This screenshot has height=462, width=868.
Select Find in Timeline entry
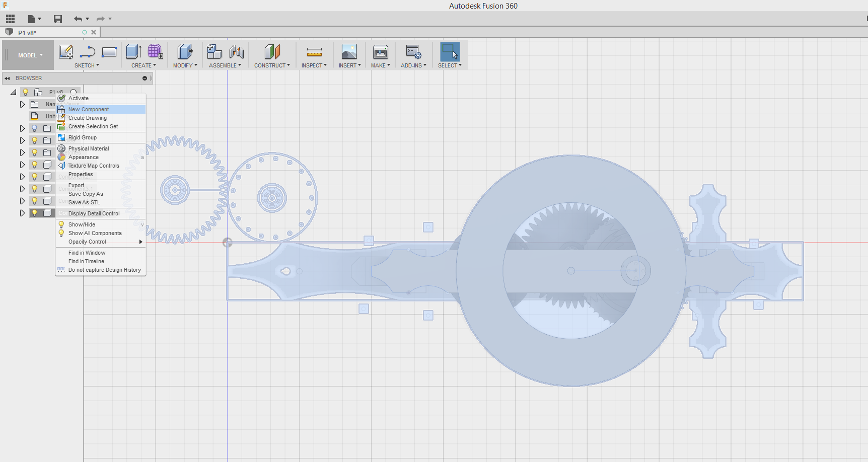101,261
